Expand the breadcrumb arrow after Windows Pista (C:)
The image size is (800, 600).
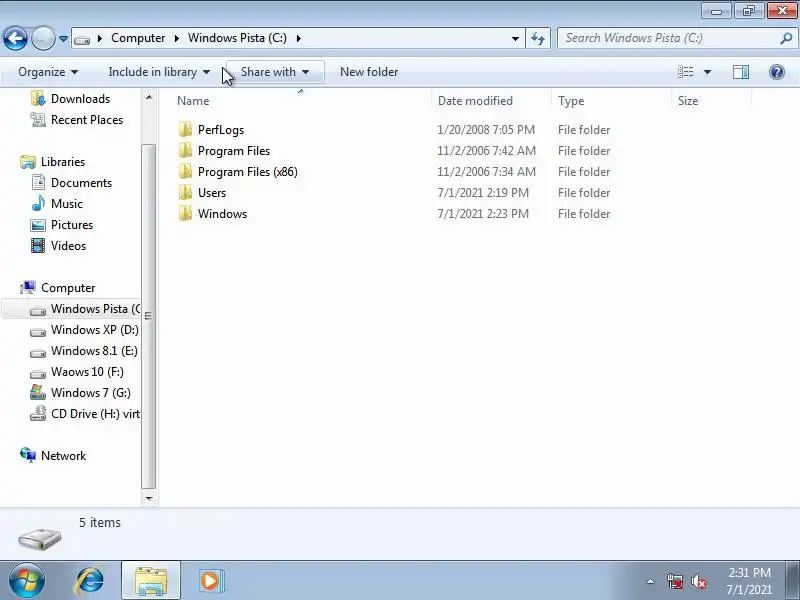tap(298, 38)
